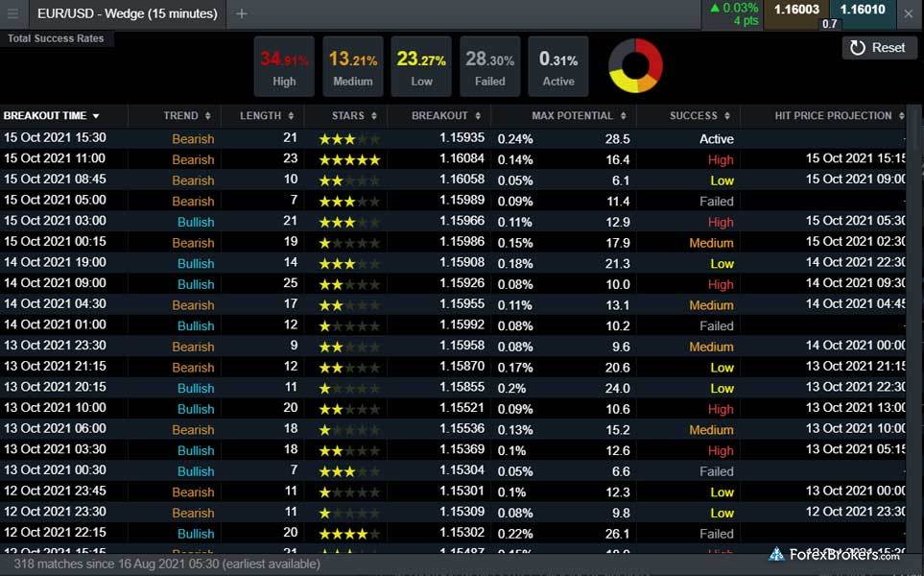This screenshot has width=924, height=576.
Task: Toggle the Medium success rate filter
Action: pos(352,67)
